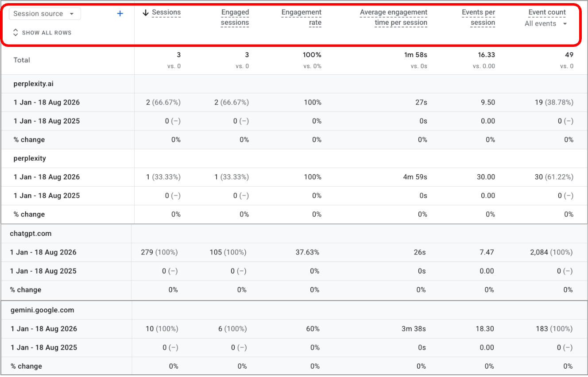Click gemini engaged sessions 6 (100%)
Viewport: 588px width, 377px height.
[233, 329]
